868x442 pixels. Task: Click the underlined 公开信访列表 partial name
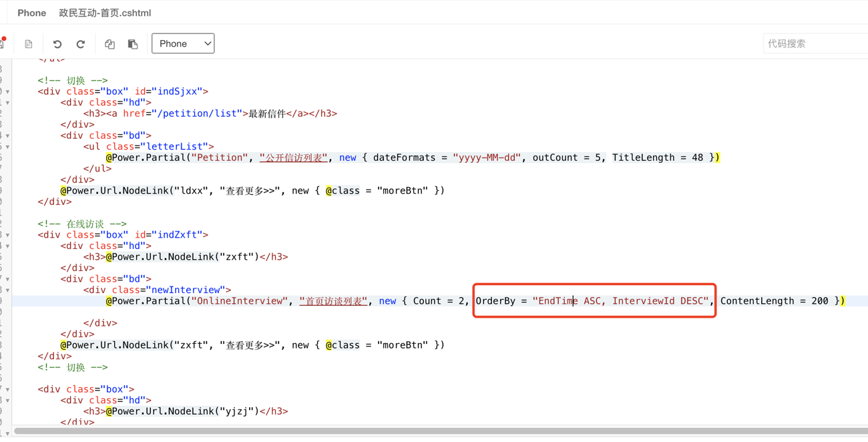click(x=294, y=158)
